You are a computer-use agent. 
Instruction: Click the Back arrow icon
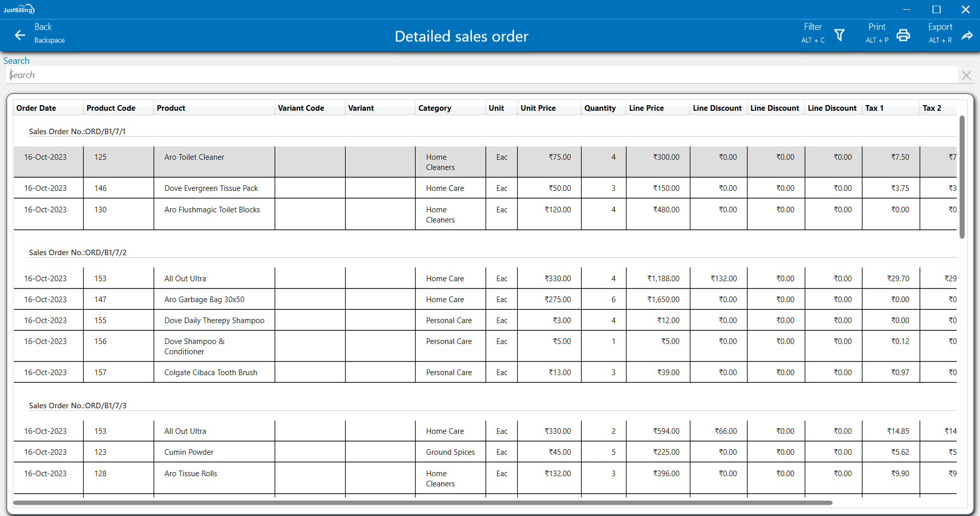coord(20,35)
